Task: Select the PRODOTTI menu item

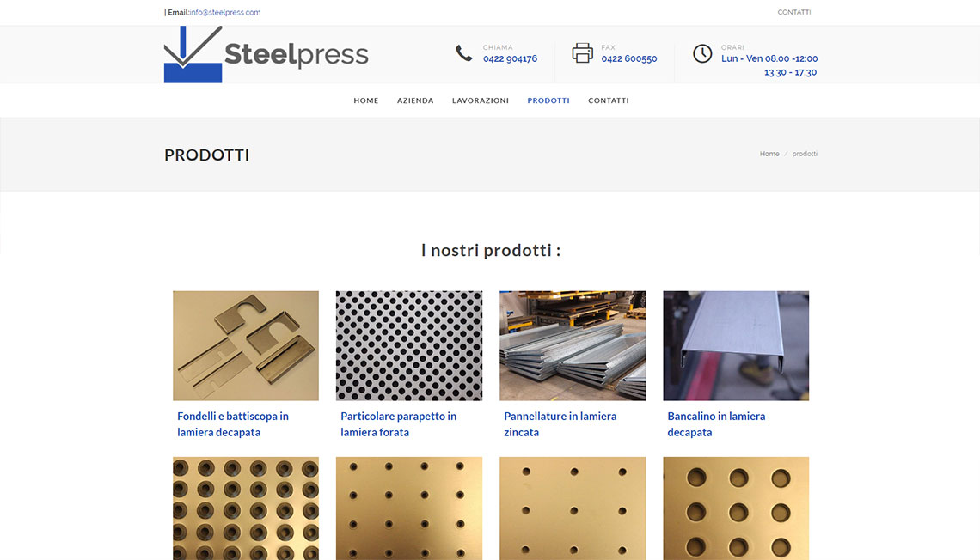Action: [548, 100]
